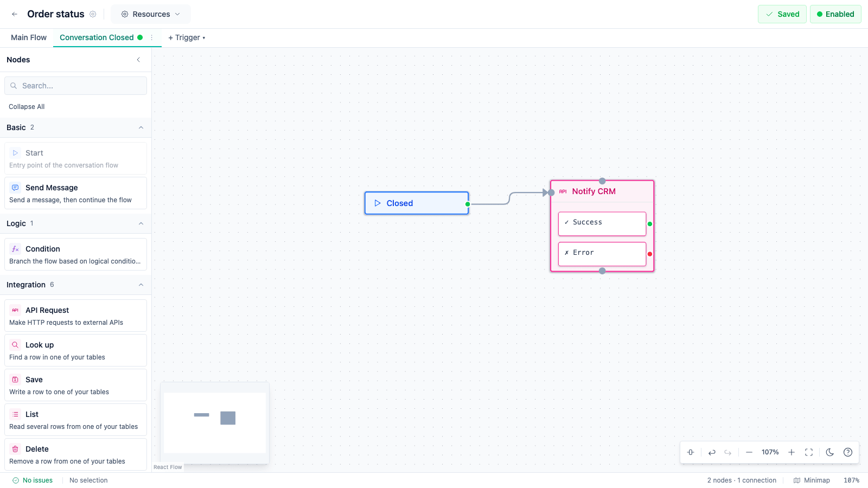Redo the last change
868x488 pixels.
pos(728,452)
